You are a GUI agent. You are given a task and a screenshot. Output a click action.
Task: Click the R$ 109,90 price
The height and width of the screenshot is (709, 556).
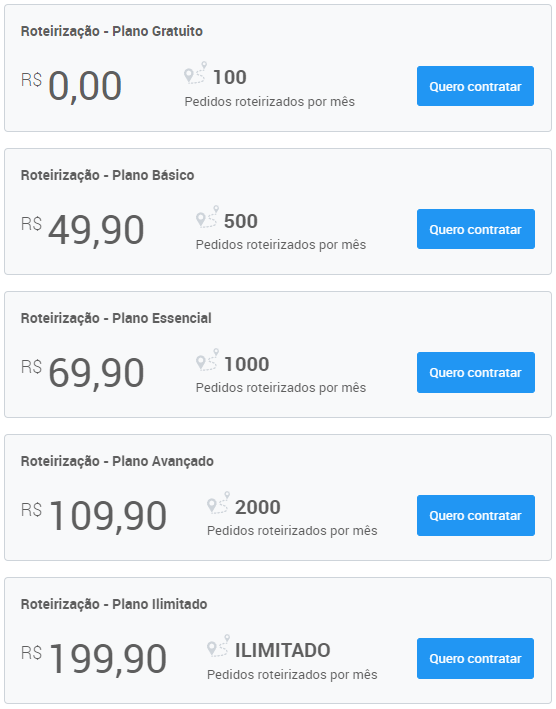94,515
